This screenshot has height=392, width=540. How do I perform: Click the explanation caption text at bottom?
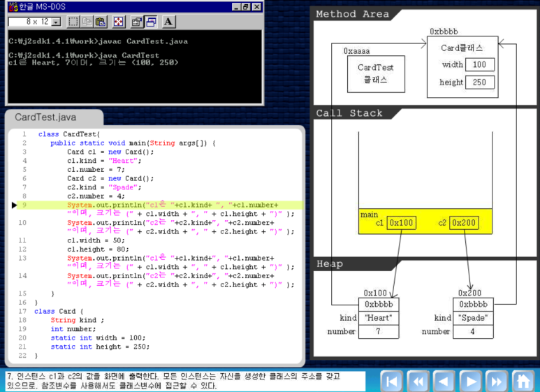[173, 381]
